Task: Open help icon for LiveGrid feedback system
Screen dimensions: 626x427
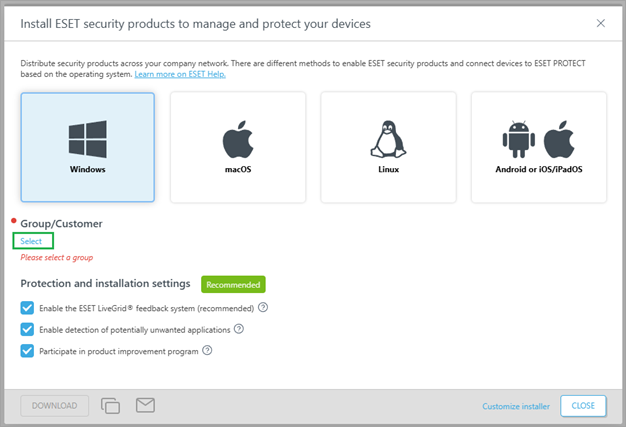Action: pos(263,307)
